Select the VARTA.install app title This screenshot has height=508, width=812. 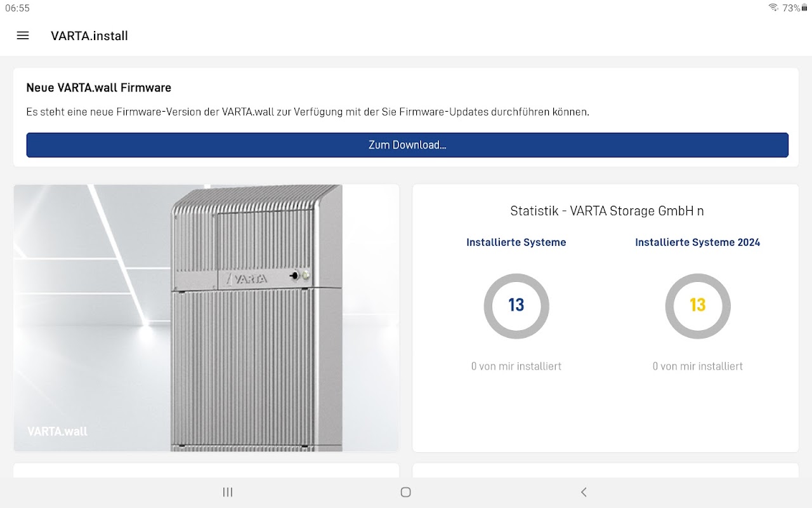tap(89, 36)
